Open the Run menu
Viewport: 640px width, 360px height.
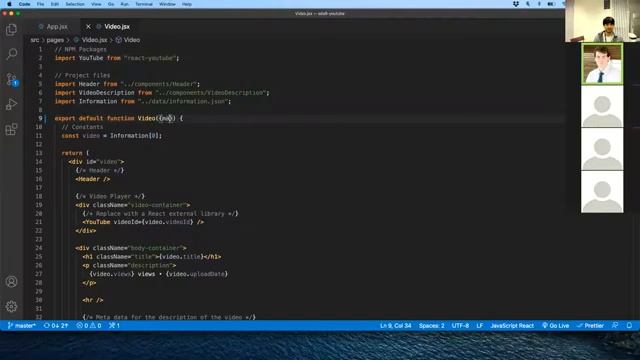click(x=124, y=4)
